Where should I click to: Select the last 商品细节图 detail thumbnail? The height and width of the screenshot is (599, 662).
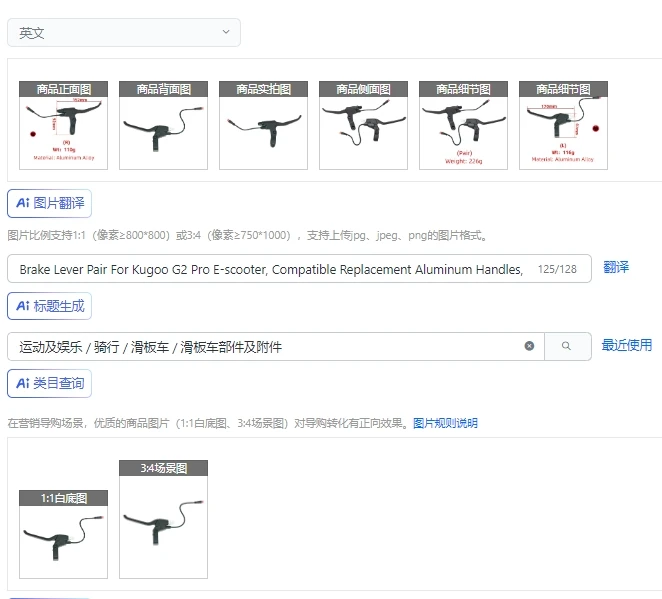[563, 125]
